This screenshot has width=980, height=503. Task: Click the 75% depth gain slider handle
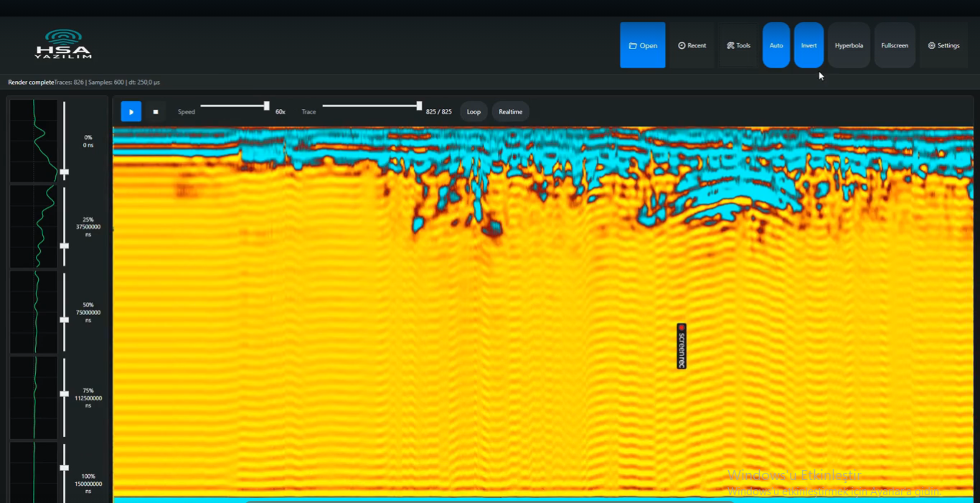point(65,394)
